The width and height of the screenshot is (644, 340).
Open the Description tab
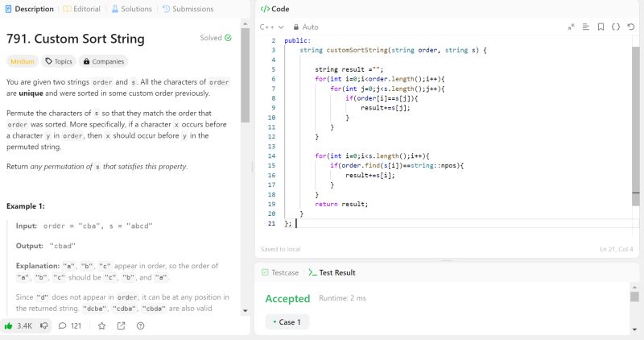click(x=29, y=9)
